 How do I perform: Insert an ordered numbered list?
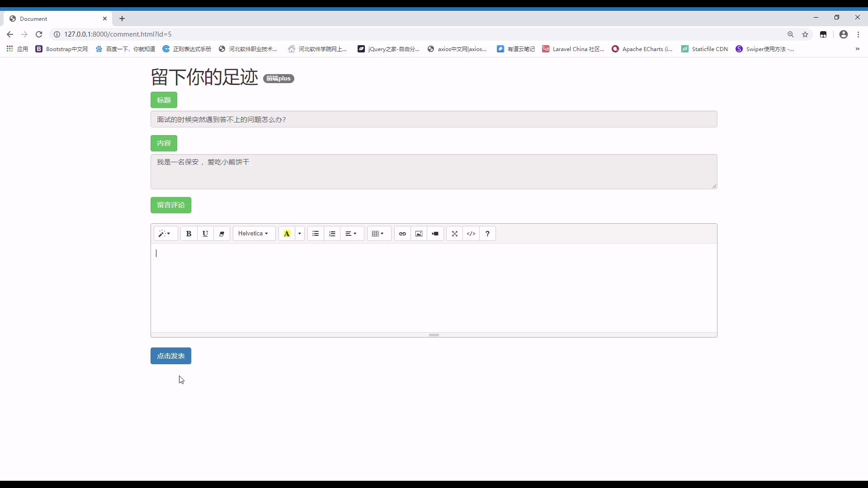click(x=332, y=234)
